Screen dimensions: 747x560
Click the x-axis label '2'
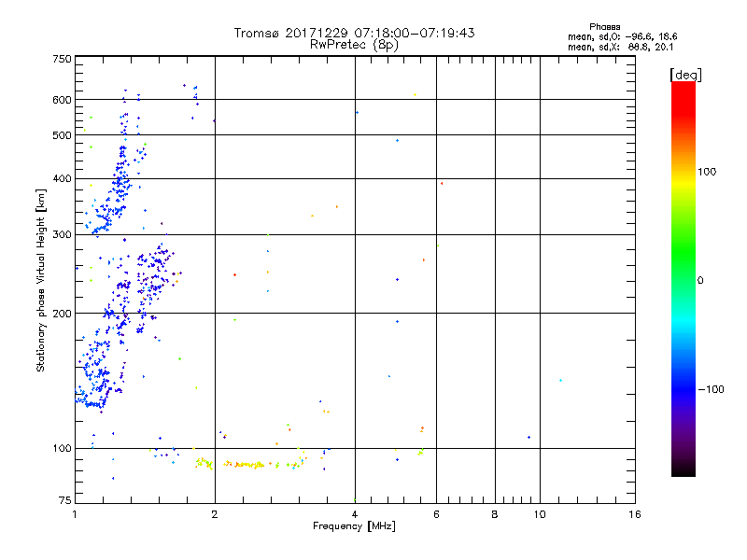tap(215, 514)
